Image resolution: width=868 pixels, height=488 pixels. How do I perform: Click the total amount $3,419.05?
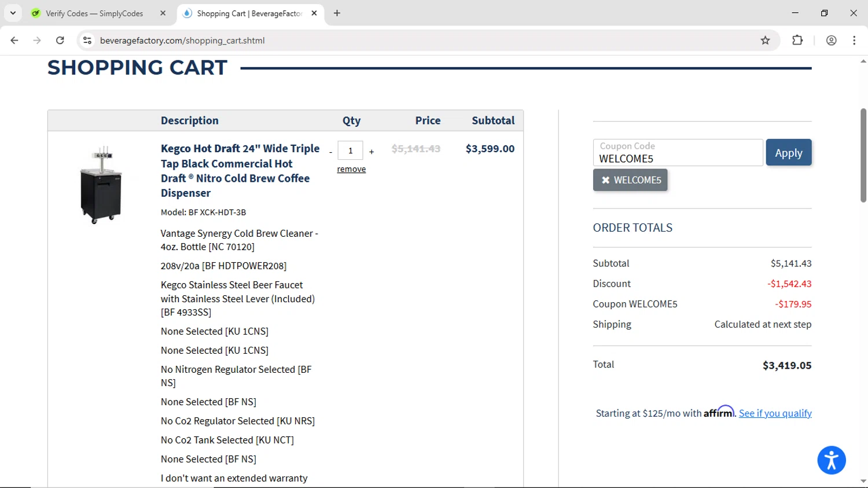[x=786, y=365]
